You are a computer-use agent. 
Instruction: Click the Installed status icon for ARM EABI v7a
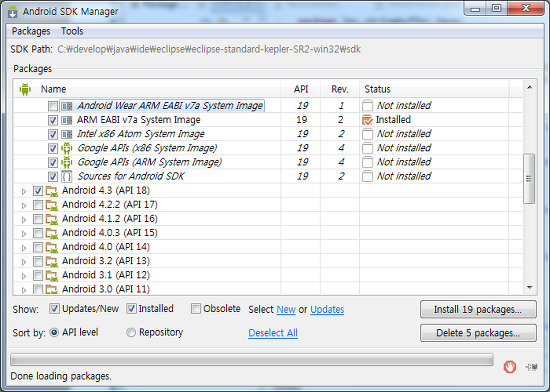click(x=367, y=120)
